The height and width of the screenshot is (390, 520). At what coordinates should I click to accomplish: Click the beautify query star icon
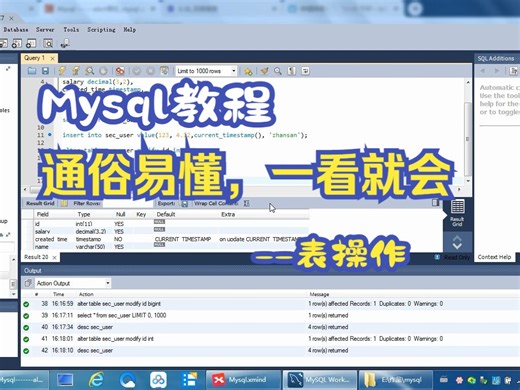248,71
